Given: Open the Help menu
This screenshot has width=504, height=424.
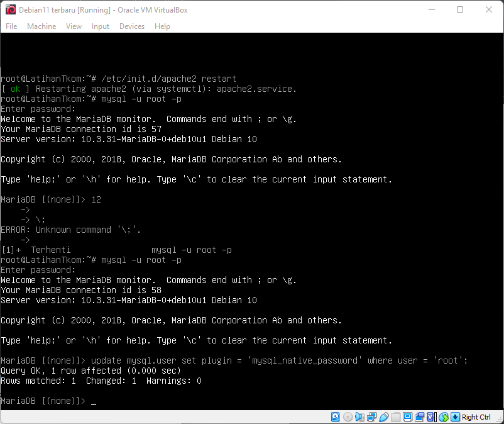Looking at the screenshot, I should (x=162, y=26).
